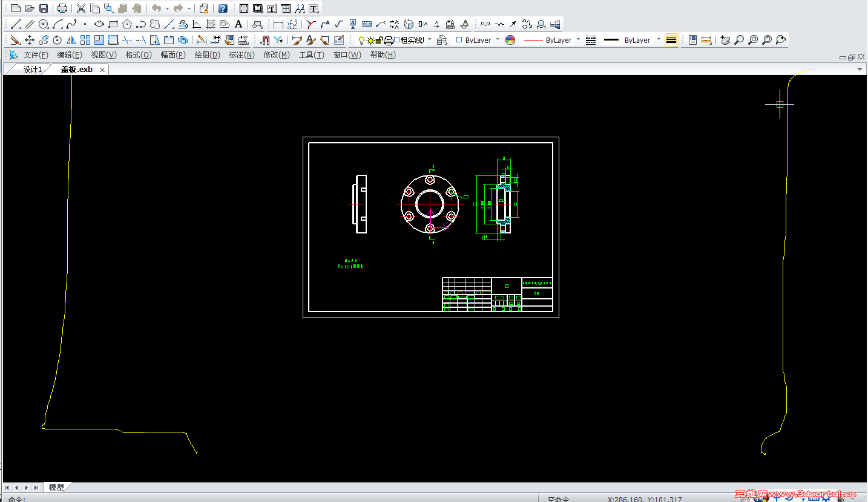Open the 窗口(W) menu
Image resolution: width=868 pixels, height=502 pixels.
click(347, 55)
